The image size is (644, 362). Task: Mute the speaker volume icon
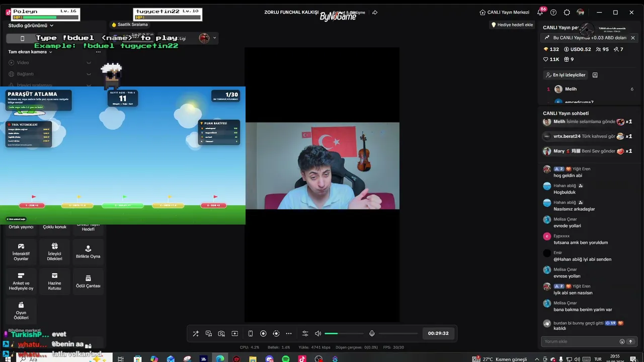point(318,333)
